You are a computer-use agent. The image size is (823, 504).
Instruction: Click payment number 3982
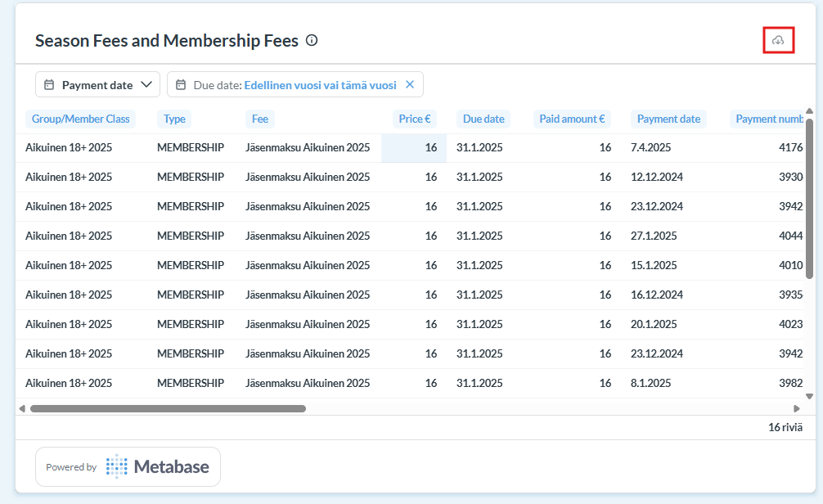tap(790, 383)
